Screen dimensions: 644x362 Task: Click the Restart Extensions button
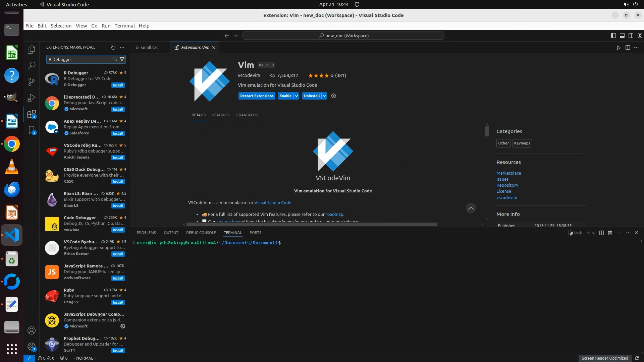[257, 96]
